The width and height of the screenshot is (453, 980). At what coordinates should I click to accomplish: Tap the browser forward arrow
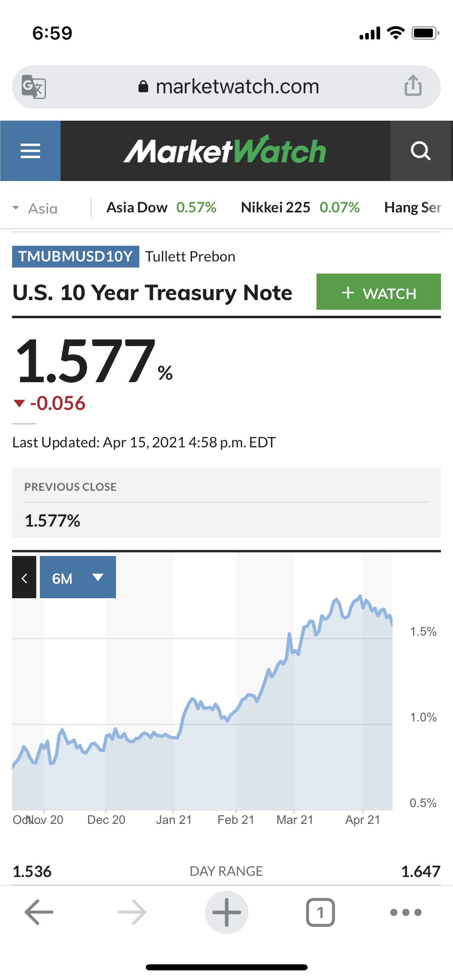(x=132, y=912)
